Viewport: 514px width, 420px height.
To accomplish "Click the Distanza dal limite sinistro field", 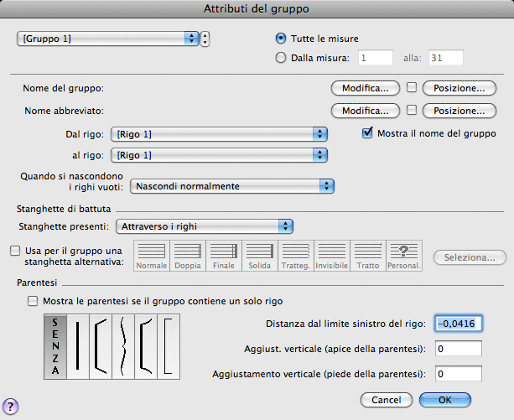I will click(x=457, y=324).
